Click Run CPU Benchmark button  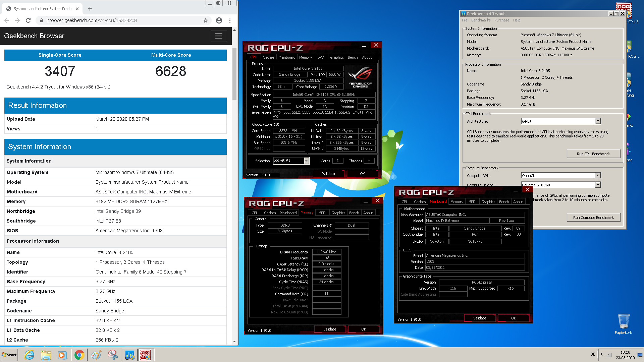tap(593, 154)
